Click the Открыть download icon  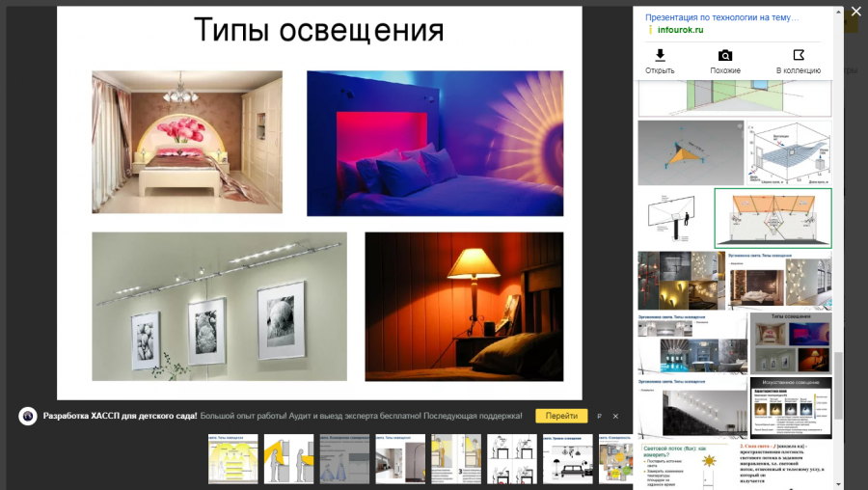tap(660, 55)
